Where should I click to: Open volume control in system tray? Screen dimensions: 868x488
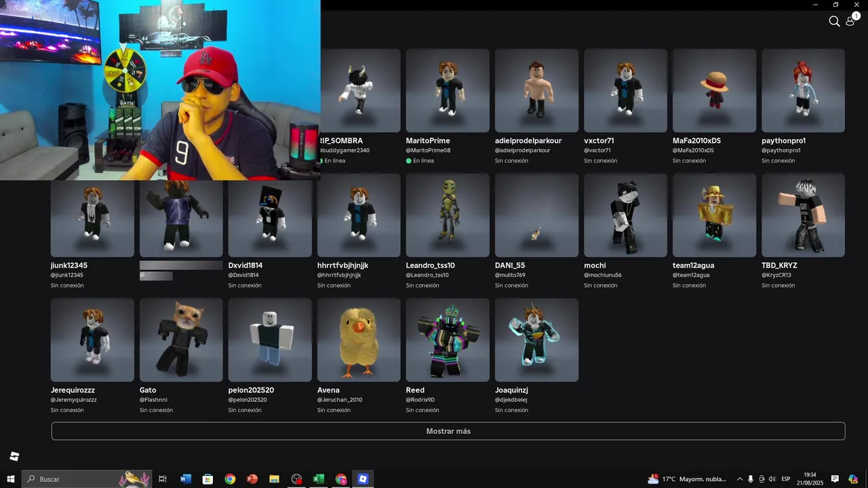[772, 479]
